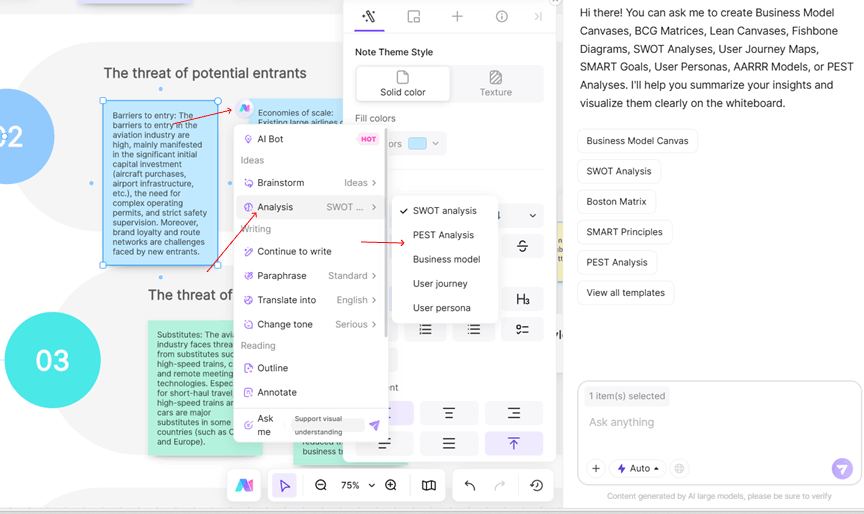
Task: Open the Auto model selector
Action: pyautogui.click(x=638, y=468)
